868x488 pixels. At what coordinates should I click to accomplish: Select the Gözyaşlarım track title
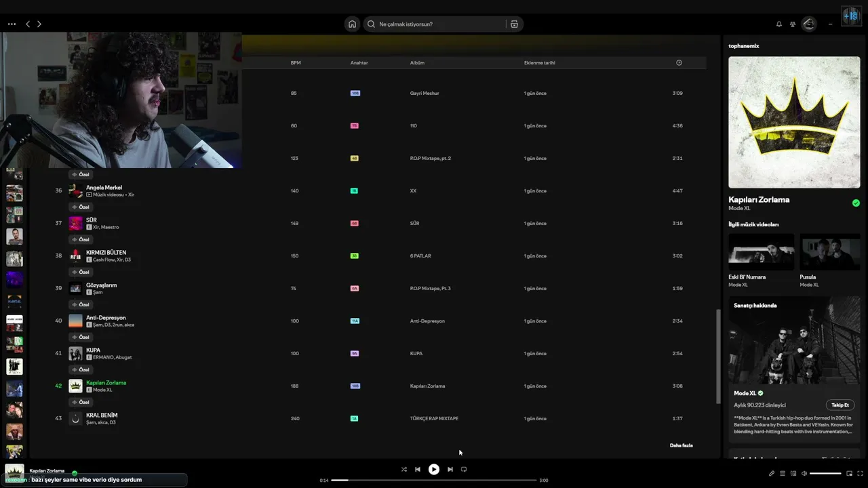pyautogui.click(x=101, y=285)
